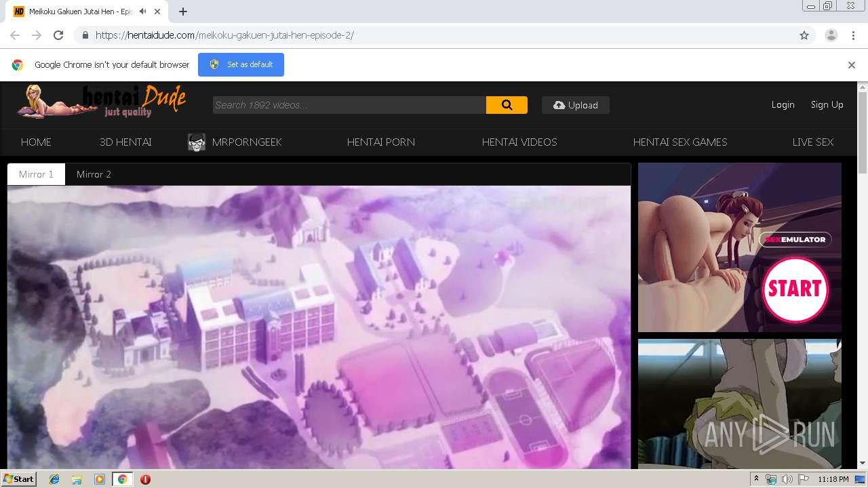
Task: Click the MrPornGeek glasses face icon
Action: pyautogui.click(x=197, y=142)
